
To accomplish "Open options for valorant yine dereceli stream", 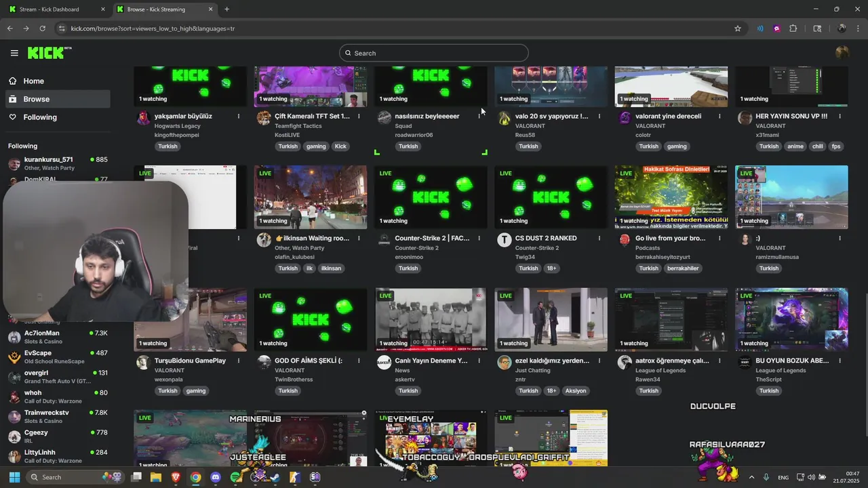I will 719,116.
